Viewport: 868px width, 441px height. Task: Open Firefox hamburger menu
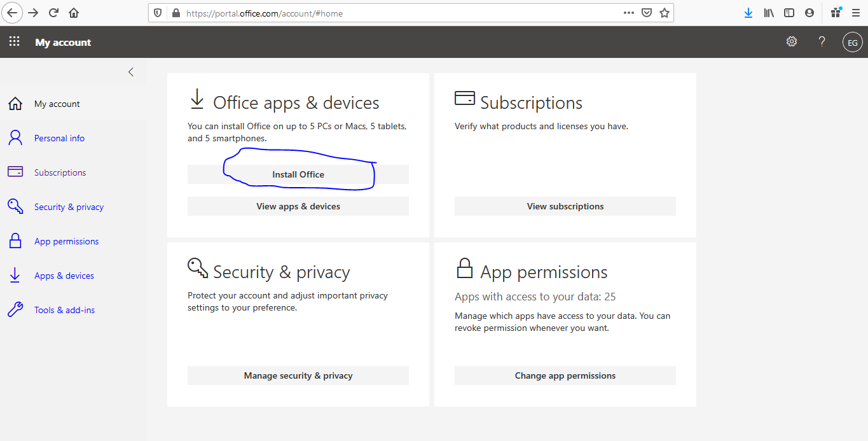pos(856,13)
